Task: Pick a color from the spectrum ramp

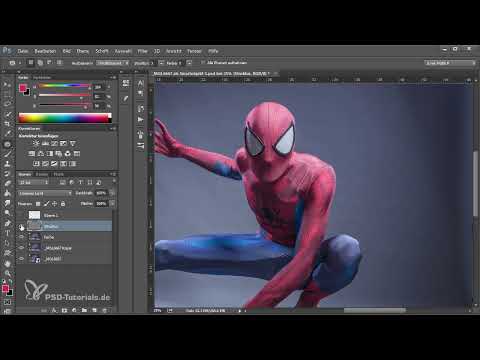Action: click(65, 118)
